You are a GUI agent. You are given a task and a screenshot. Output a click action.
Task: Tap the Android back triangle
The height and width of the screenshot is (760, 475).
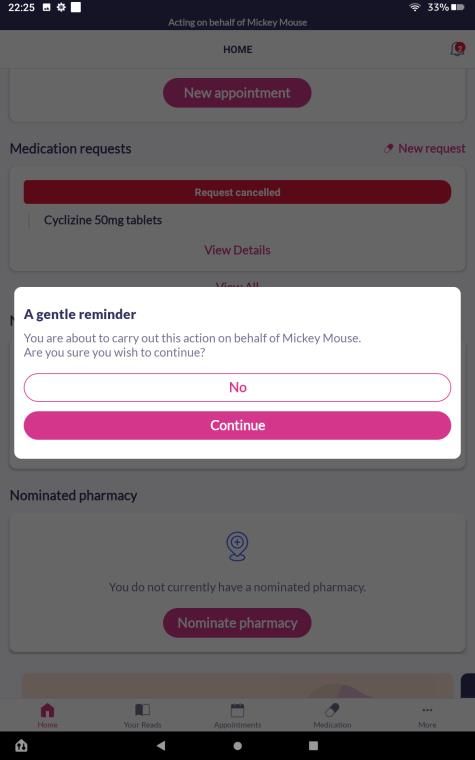pos(161,745)
